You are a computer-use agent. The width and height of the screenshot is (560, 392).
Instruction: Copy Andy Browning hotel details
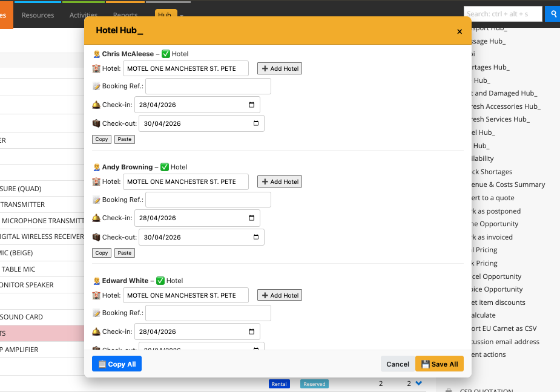coord(102,253)
